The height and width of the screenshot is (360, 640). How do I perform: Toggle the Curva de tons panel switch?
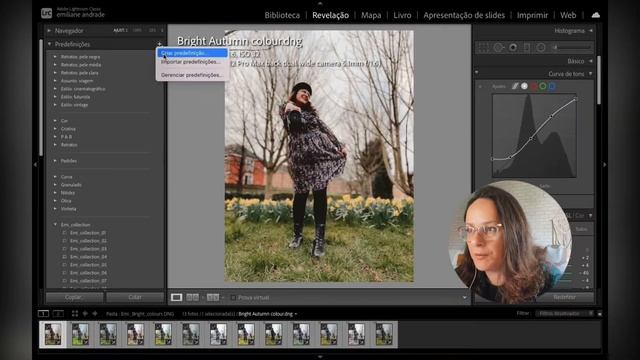(x=476, y=73)
